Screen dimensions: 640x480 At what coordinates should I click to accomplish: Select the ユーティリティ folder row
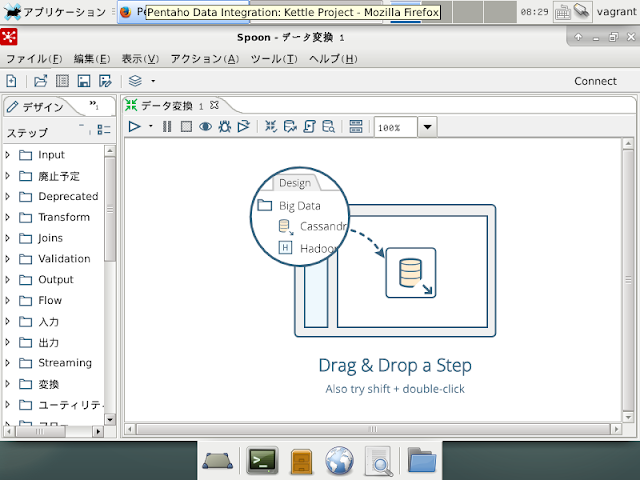tap(53, 405)
